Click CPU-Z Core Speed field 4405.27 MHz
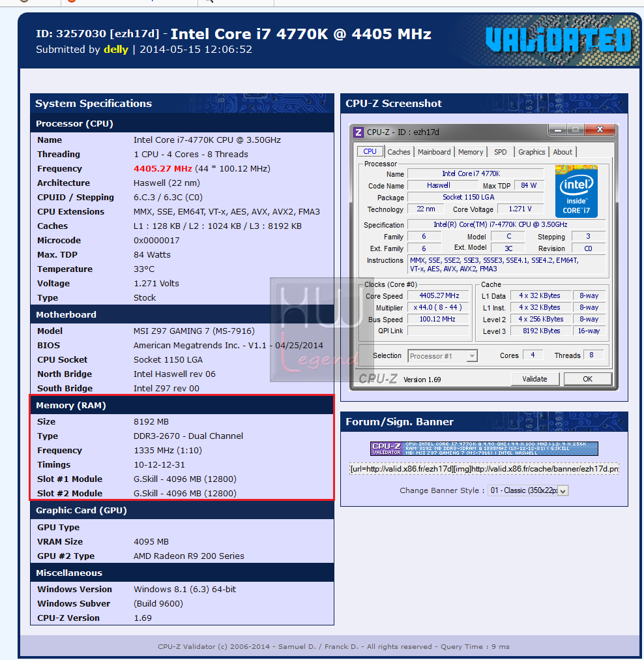Image resolution: width=644 pixels, height=660 pixels. (x=439, y=296)
